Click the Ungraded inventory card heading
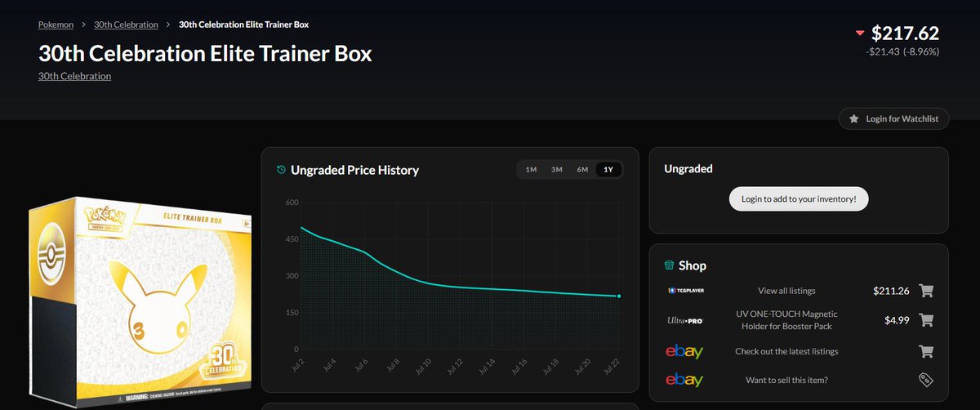The image size is (980, 410). point(688,169)
